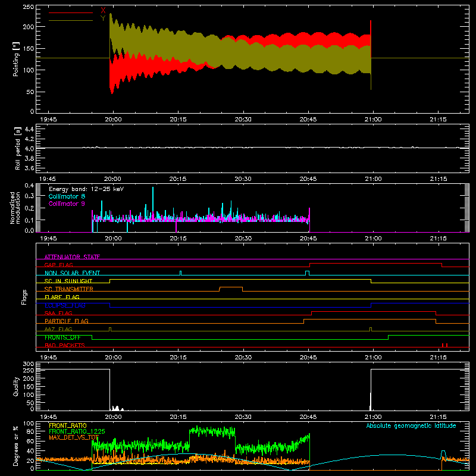Click the AAZ_FLAG label

point(58,329)
